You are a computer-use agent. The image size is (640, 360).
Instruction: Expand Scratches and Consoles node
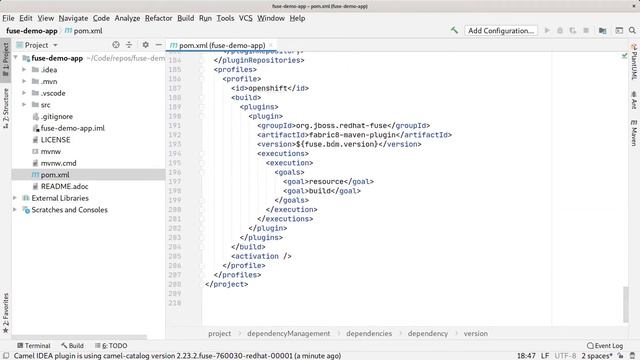(x=15, y=209)
